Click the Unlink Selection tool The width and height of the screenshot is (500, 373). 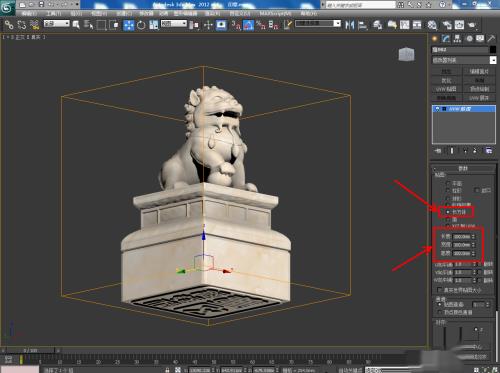22,25
